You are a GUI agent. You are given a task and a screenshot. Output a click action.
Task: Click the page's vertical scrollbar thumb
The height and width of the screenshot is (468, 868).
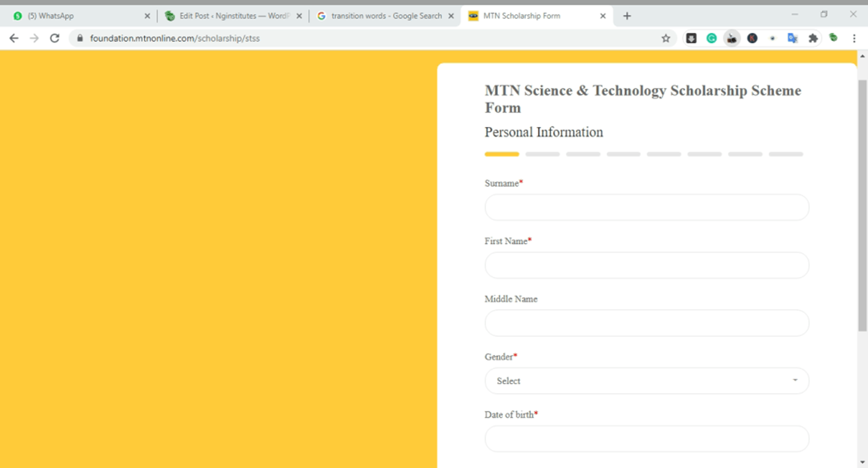pyautogui.click(x=862, y=205)
